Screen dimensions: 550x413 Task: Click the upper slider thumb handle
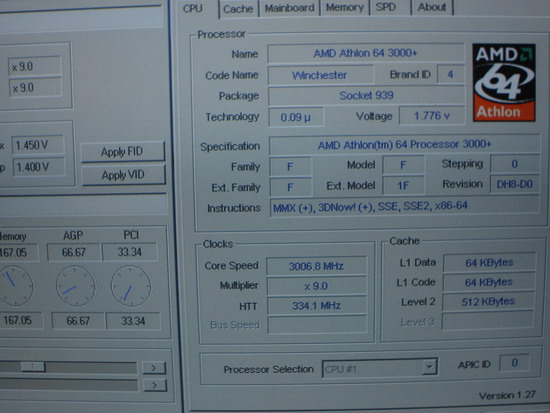33,367
